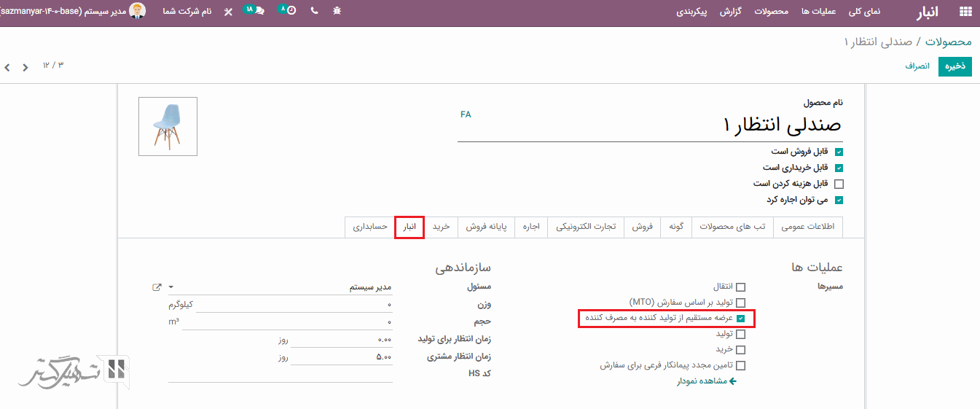Click the chair product image
Image resolution: width=980 pixels, height=409 pixels.
pyautogui.click(x=168, y=126)
